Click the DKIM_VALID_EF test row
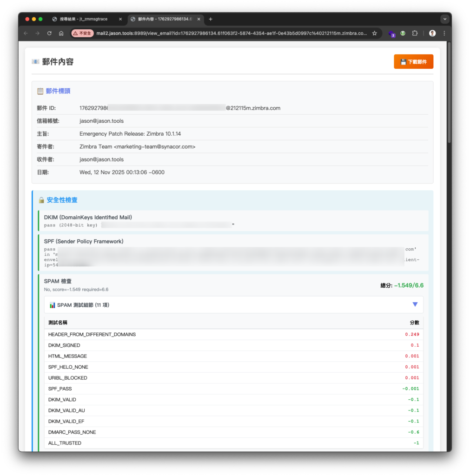The width and height of the screenshot is (470, 476). coord(233,422)
